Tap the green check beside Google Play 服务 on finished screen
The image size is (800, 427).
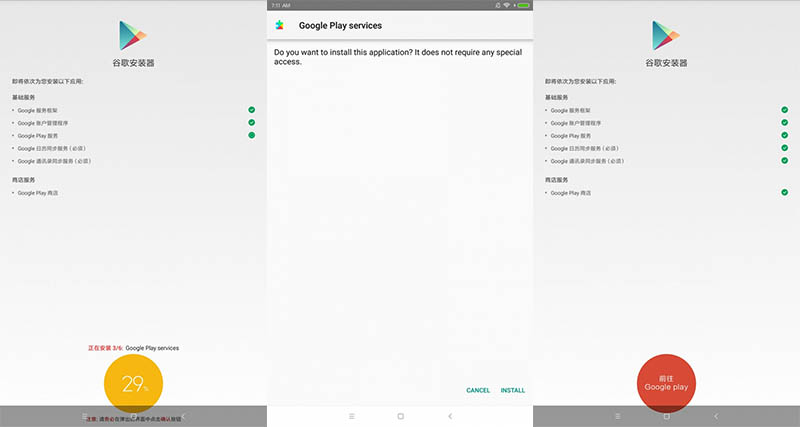click(x=785, y=135)
